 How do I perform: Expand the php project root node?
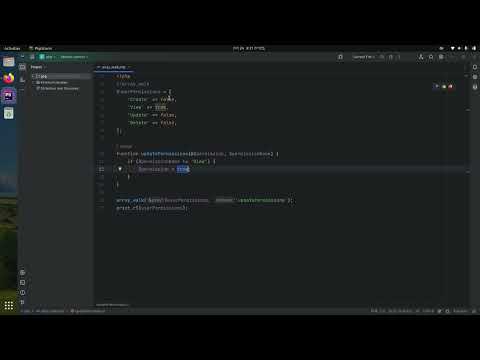(x=33, y=76)
